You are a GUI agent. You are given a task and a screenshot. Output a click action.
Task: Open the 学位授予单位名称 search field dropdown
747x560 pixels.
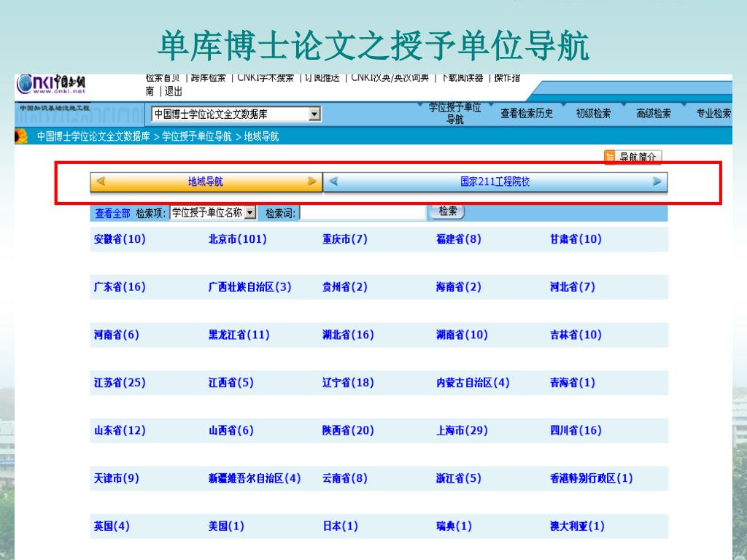click(x=251, y=213)
